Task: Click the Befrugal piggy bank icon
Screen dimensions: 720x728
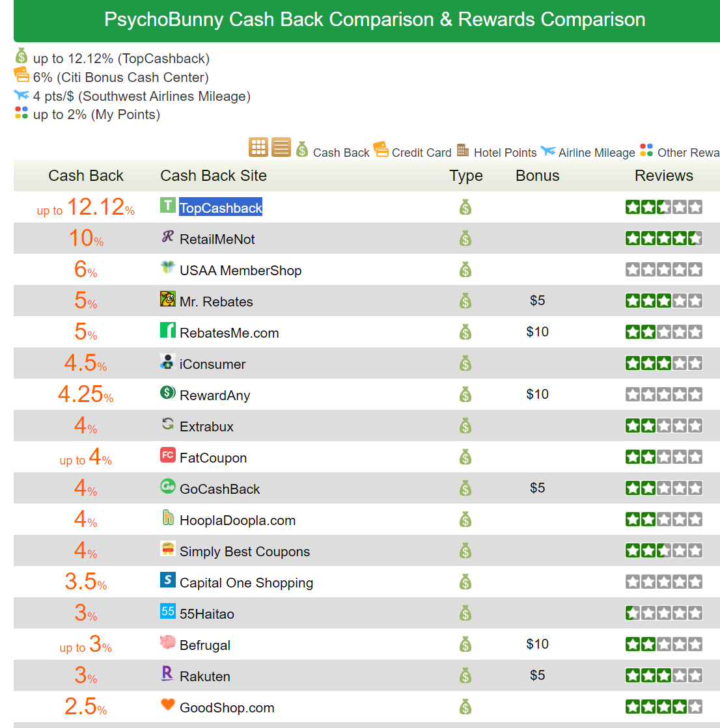Action: [168, 643]
